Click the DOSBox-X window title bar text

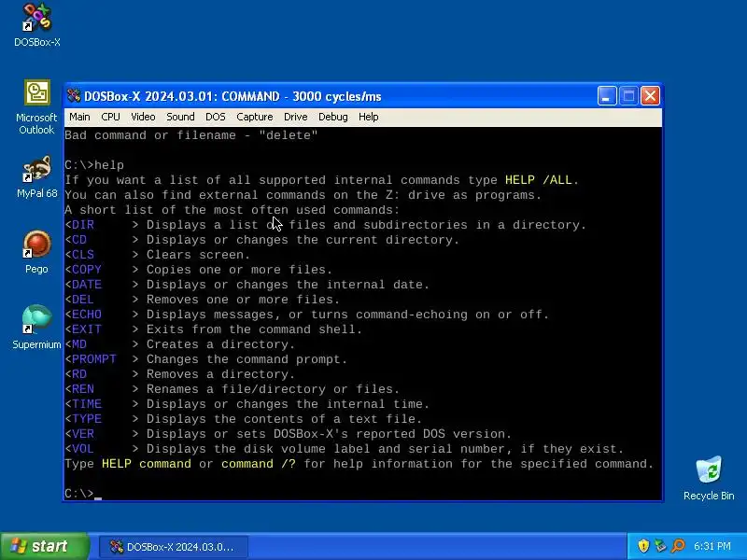click(233, 96)
